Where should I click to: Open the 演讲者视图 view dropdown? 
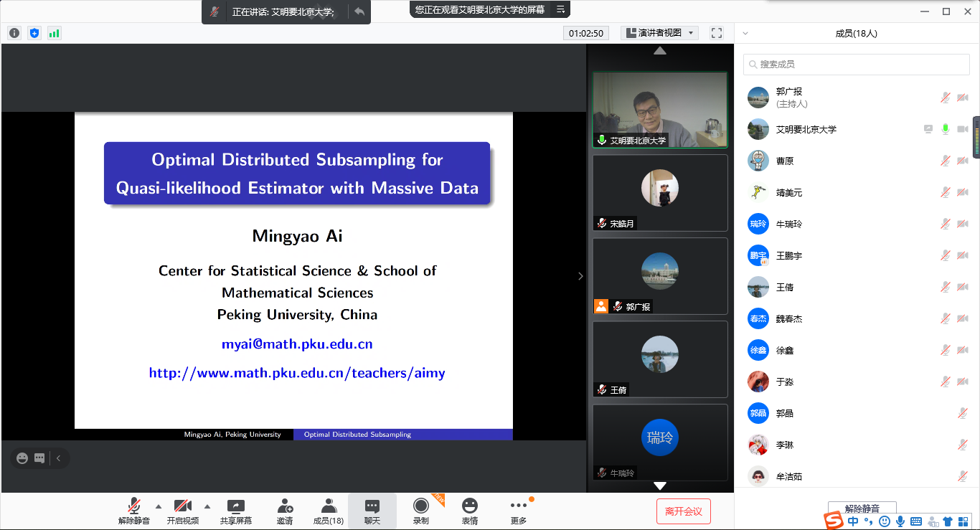[x=660, y=33]
